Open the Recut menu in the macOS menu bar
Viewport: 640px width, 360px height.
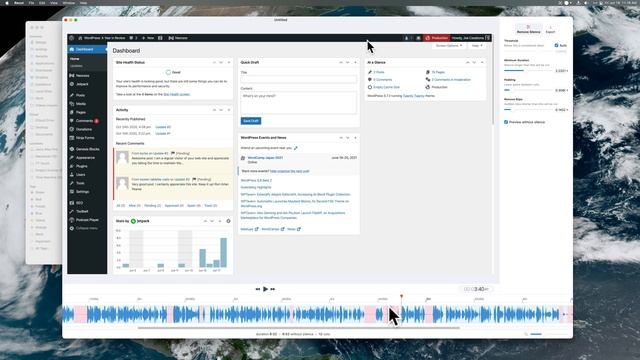click(x=19, y=3)
